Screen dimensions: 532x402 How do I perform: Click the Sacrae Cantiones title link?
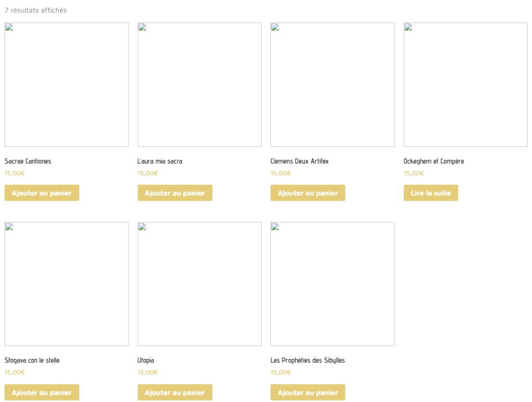click(x=28, y=161)
